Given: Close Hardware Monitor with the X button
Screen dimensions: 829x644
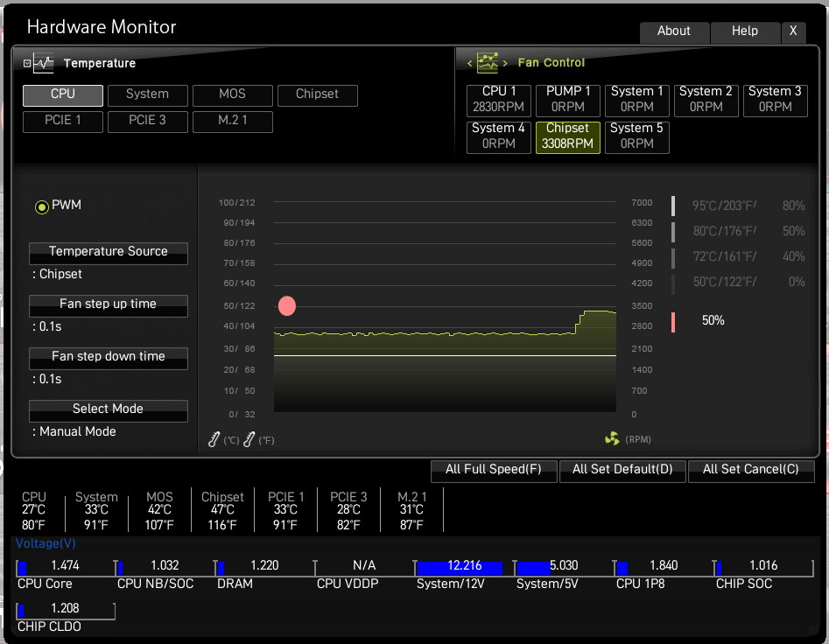Looking at the screenshot, I should coord(792,31).
